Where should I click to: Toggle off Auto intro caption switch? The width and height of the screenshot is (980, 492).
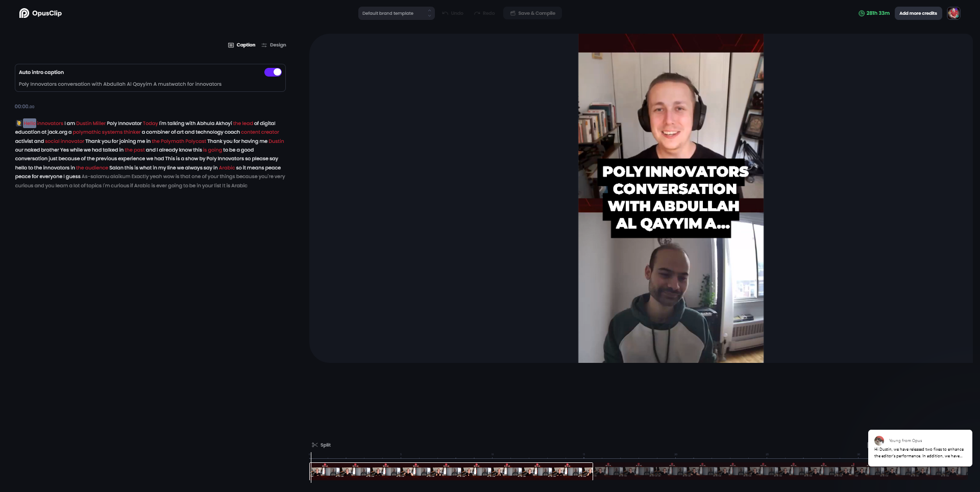[273, 72]
